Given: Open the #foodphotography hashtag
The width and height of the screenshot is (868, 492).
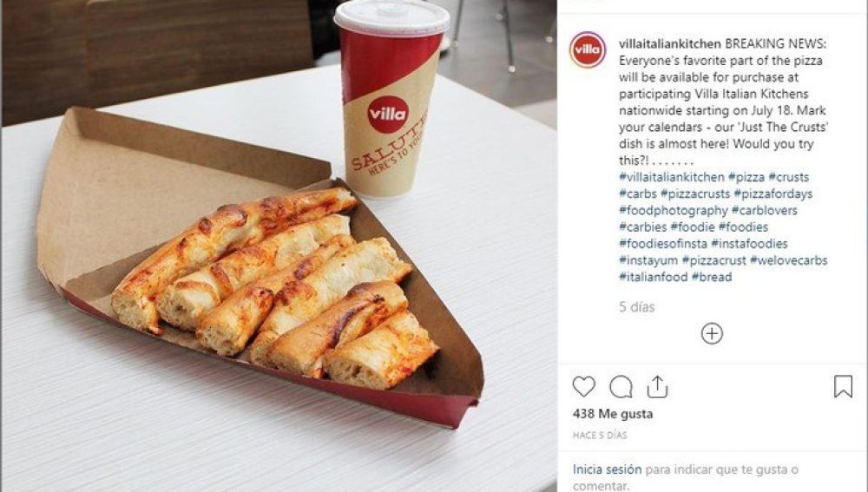Looking at the screenshot, I should (x=674, y=210).
